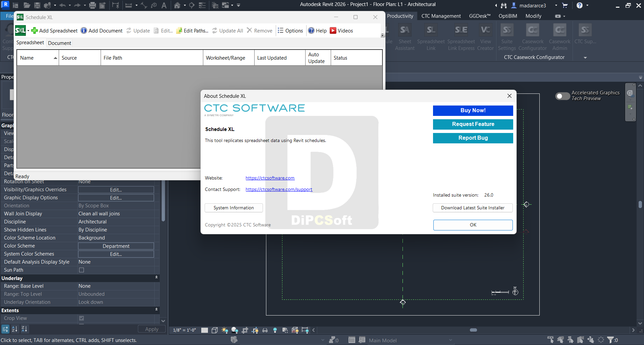
Task: Click the Print icon in Revit toolbar
Action: [x=93, y=5]
